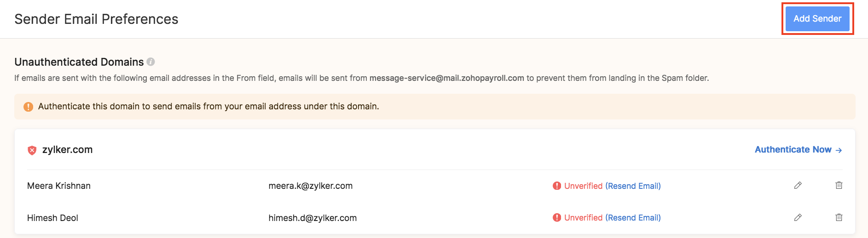Open info tooltip beside Unauthenticated Domains
868x238 pixels.
[150, 62]
